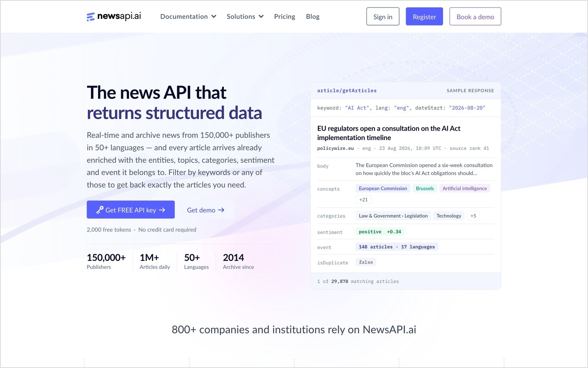The height and width of the screenshot is (368, 588).
Task: Click the key icon in Get FREE API key
Action: [x=100, y=210]
